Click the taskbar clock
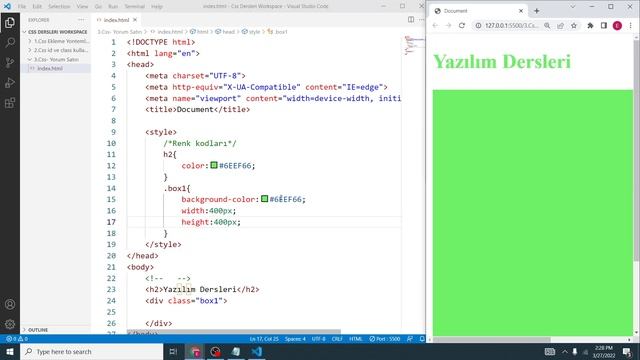This screenshot has width=640, height=360. coord(603,351)
